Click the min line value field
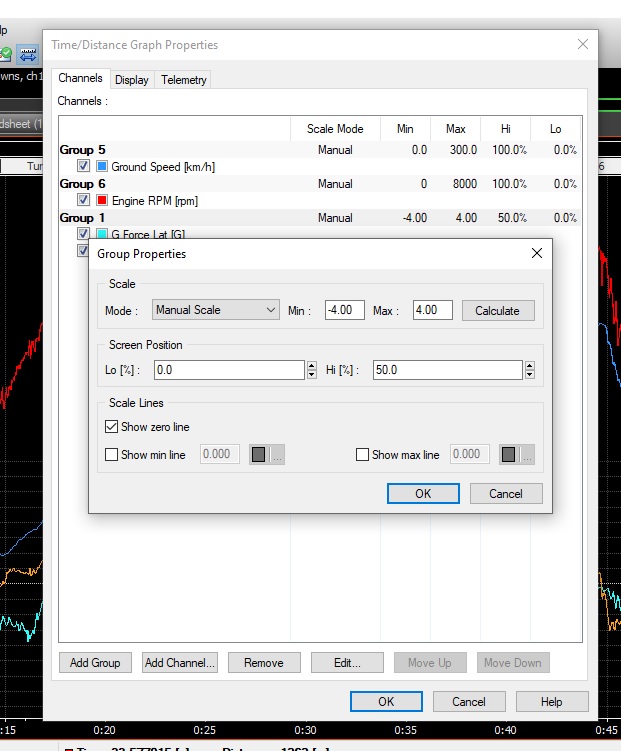Screen dimensions: 621x751 coord(220,454)
